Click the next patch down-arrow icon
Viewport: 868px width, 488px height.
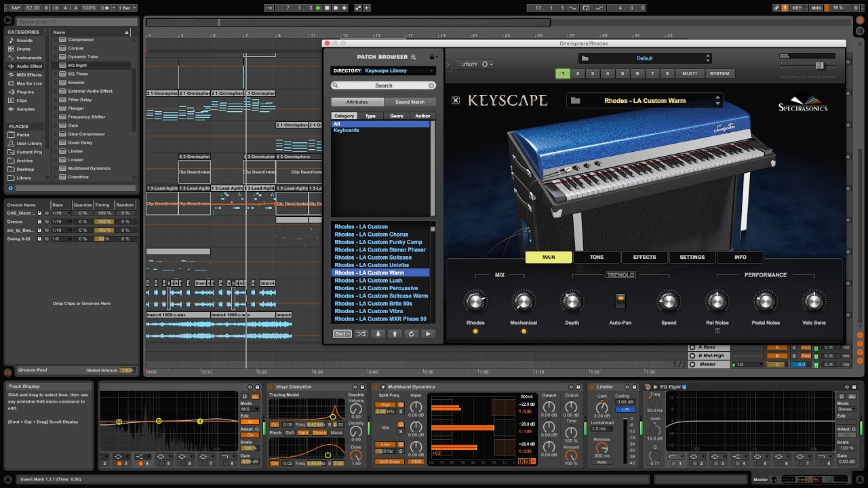pyautogui.click(x=378, y=333)
